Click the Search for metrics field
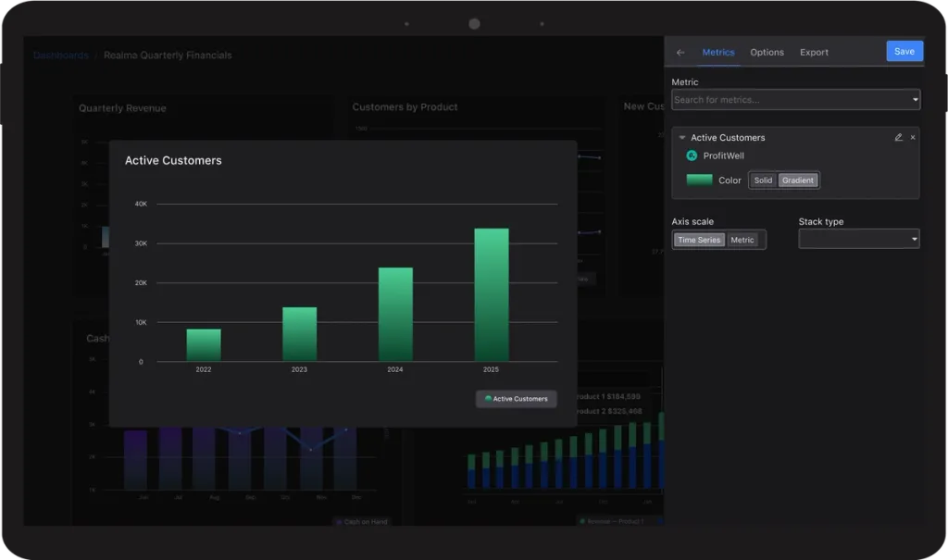The width and height of the screenshot is (948, 560). click(x=795, y=100)
